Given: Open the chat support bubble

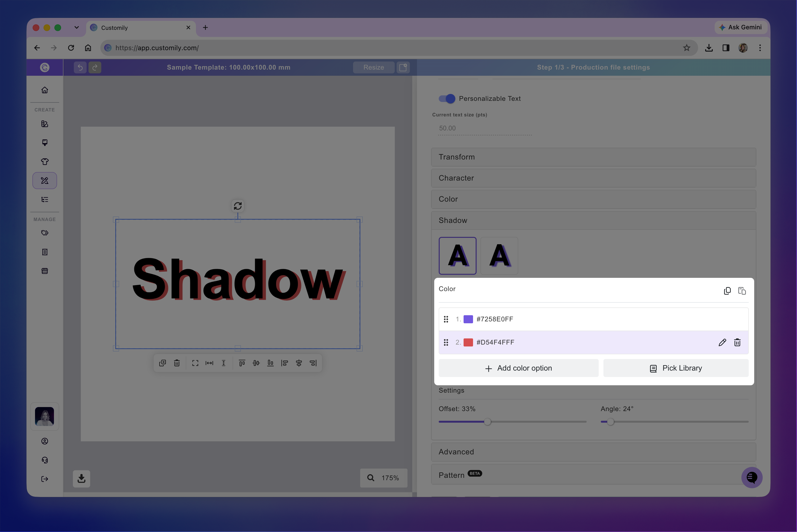Looking at the screenshot, I should (x=752, y=477).
